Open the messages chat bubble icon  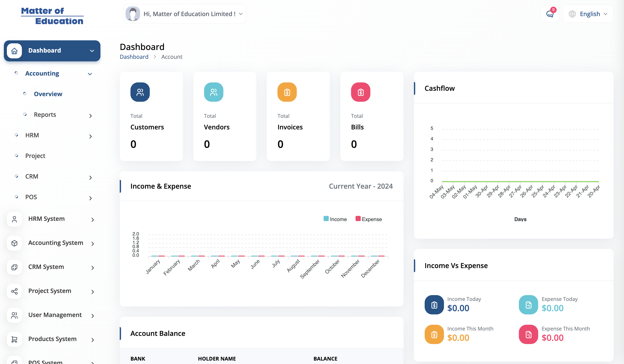click(x=550, y=14)
